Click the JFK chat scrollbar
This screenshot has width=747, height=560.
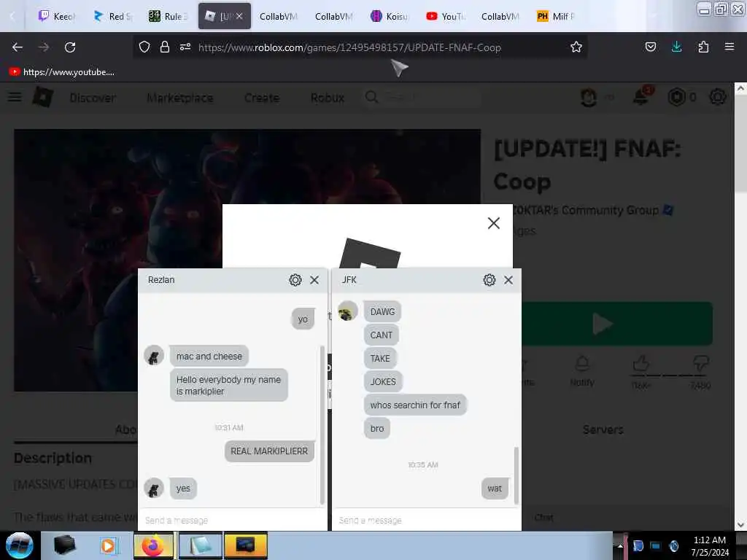coord(516,475)
